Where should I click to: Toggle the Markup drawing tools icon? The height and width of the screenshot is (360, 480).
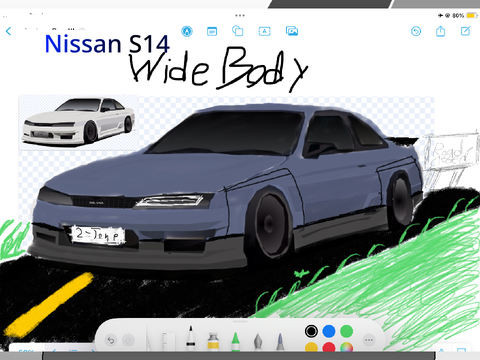187,31
